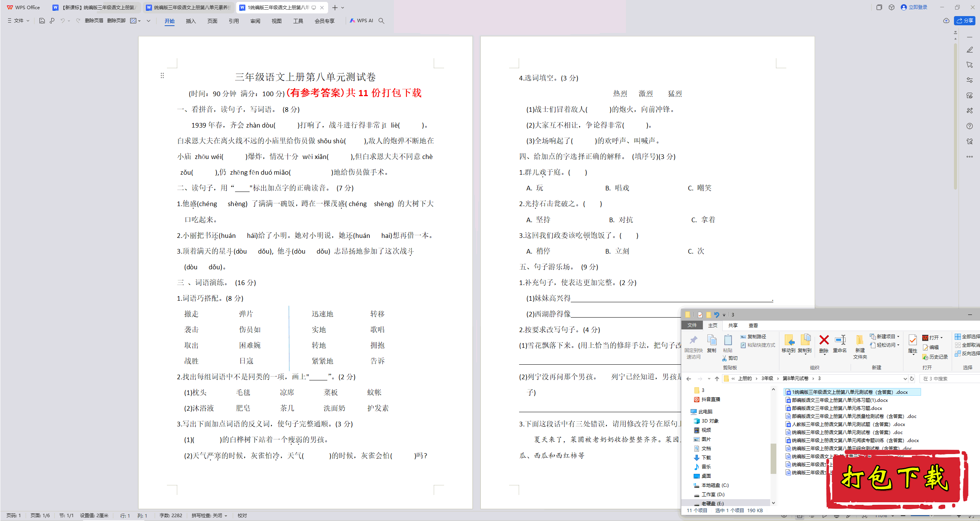
Task: Click the 复制 copy icon in Explorer ribbon
Action: pyautogui.click(x=712, y=344)
